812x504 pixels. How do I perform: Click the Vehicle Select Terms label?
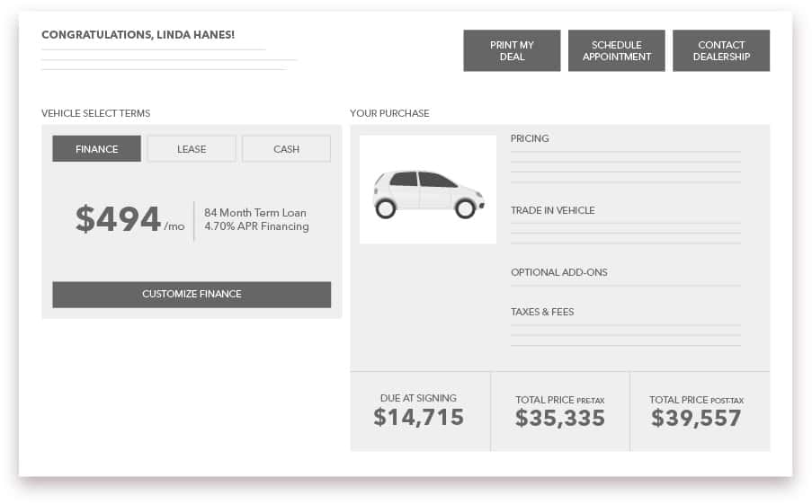(96, 113)
